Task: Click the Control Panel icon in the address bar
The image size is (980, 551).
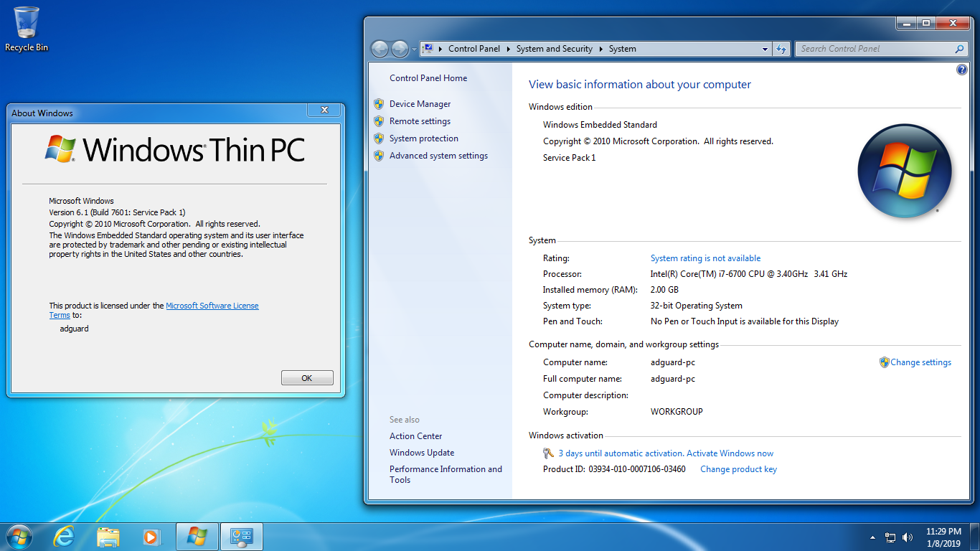Action: point(428,49)
